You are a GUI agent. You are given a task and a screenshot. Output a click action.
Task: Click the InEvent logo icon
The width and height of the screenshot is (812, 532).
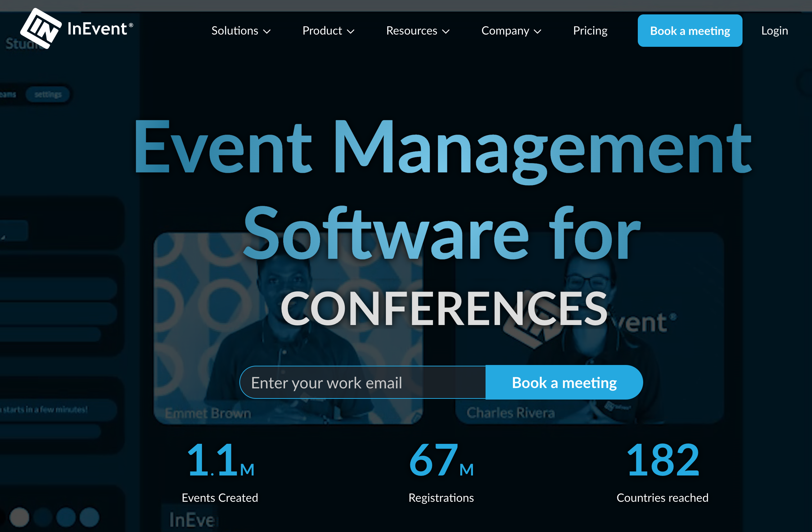click(x=41, y=28)
